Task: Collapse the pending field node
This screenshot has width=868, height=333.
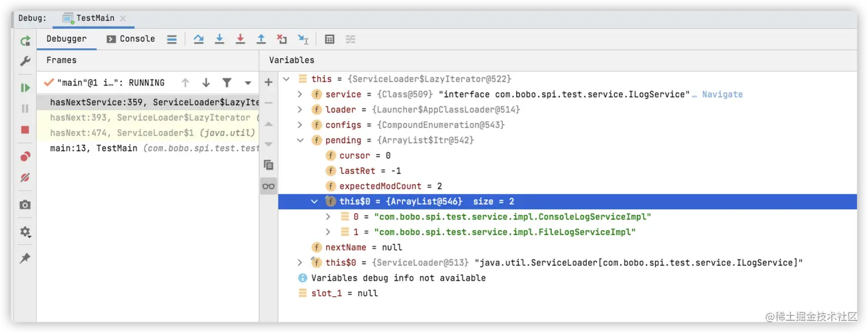Action: coord(300,140)
